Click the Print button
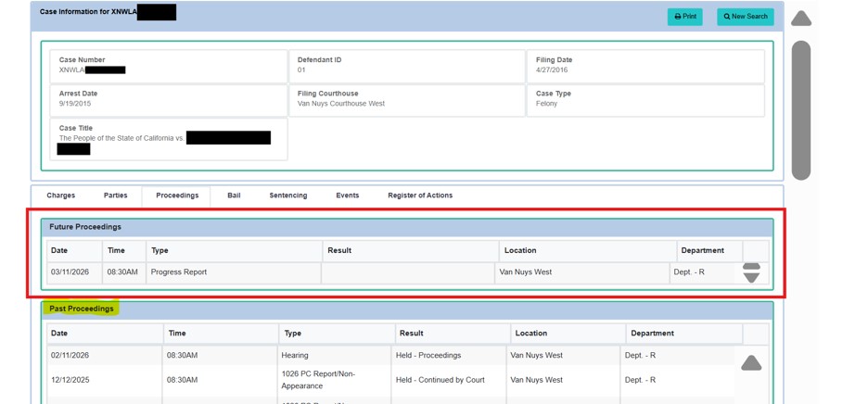The width and height of the screenshot is (868, 404). pos(684,17)
